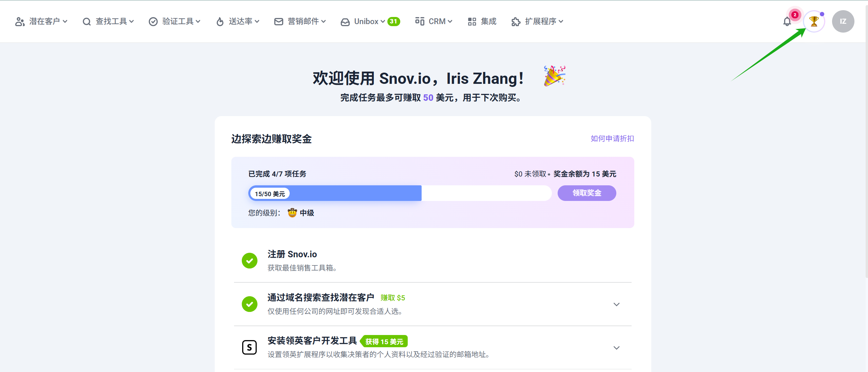Click the 15/50 美元 progress bar

400,193
